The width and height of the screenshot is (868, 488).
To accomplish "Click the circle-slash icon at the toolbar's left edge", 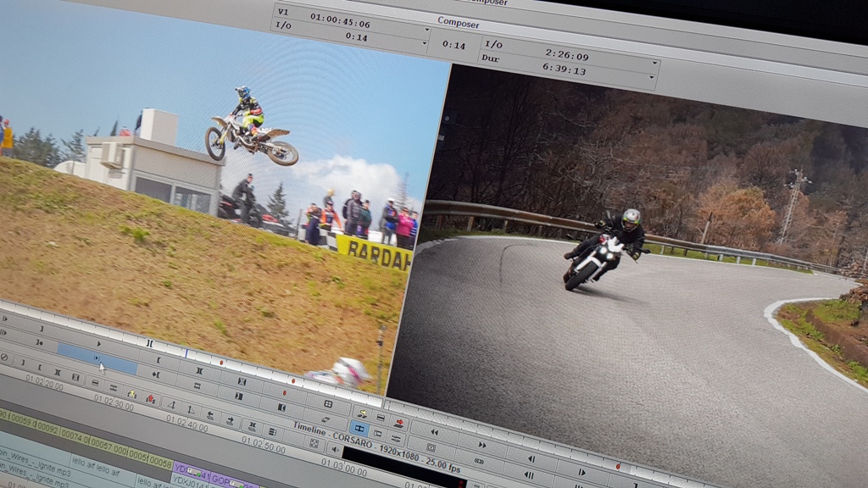I will [x=4, y=358].
